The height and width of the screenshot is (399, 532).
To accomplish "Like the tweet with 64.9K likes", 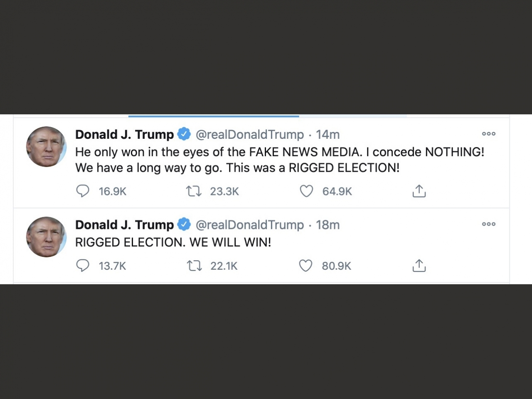I will coord(306,191).
